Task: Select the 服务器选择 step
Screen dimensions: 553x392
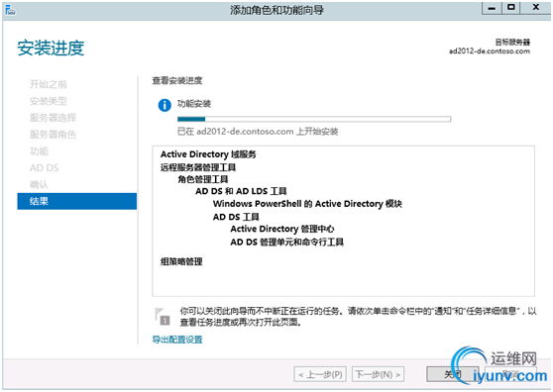Action: [53, 118]
